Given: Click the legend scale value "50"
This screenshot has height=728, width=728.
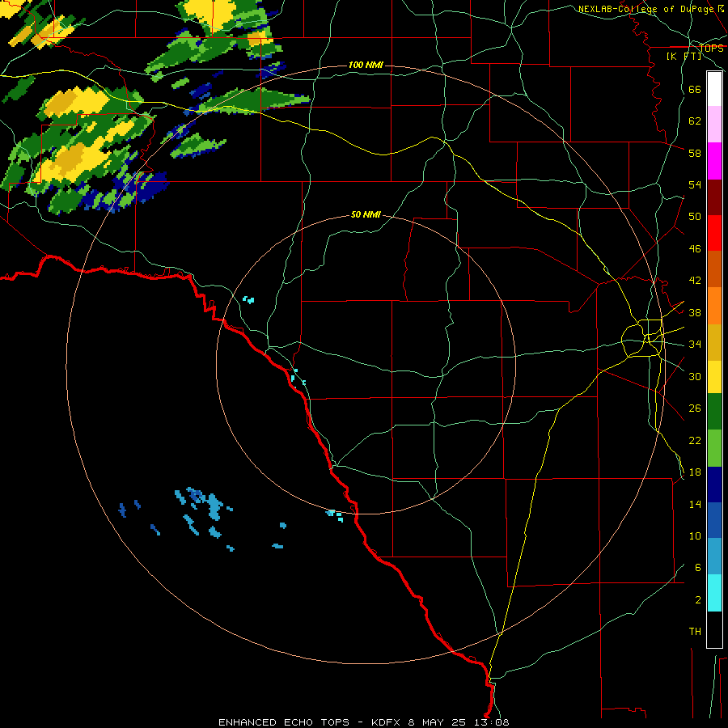Looking at the screenshot, I should pyautogui.click(x=695, y=217).
